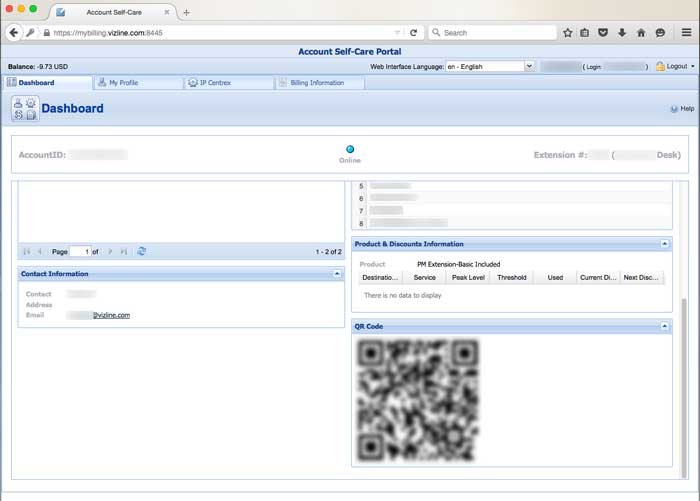The width and height of the screenshot is (700, 501).
Task: Go to last page in the pager
Action: coord(124,252)
